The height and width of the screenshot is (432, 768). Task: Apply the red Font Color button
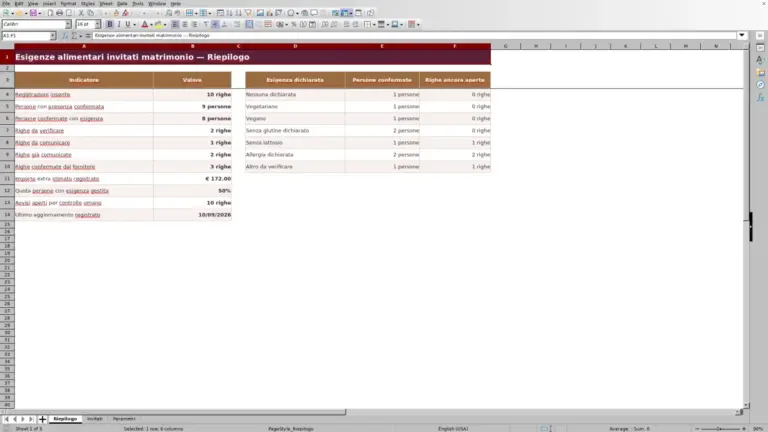click(x=144, y=24)
